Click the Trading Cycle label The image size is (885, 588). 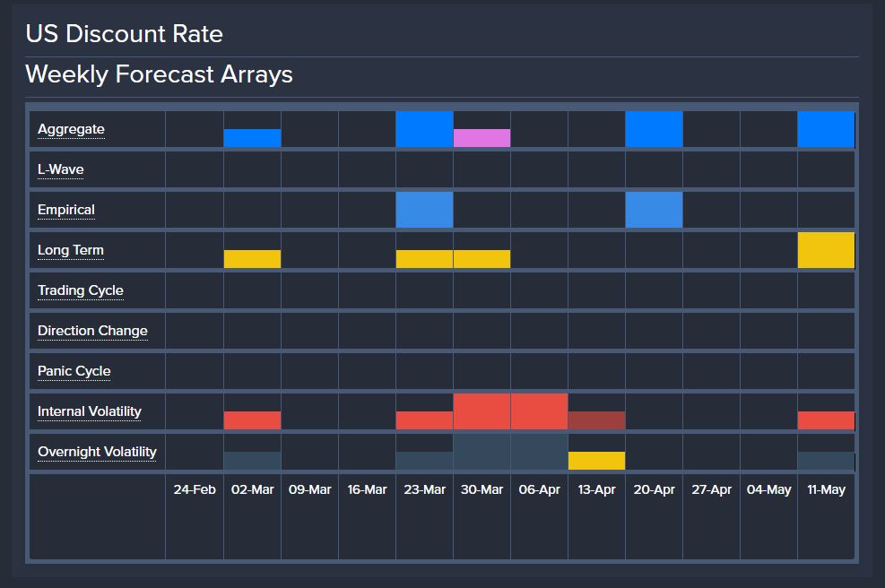point(81,290)
